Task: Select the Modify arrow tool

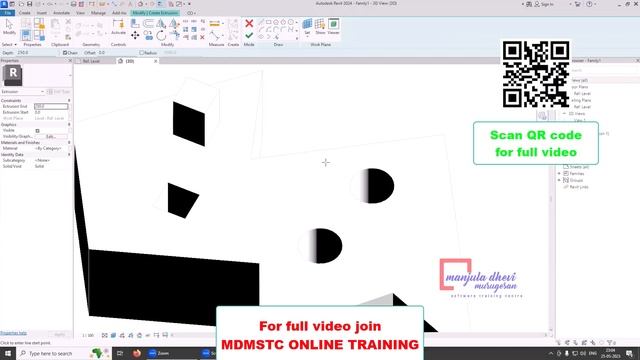Action: pyautogui.click(x=9, y=27)
